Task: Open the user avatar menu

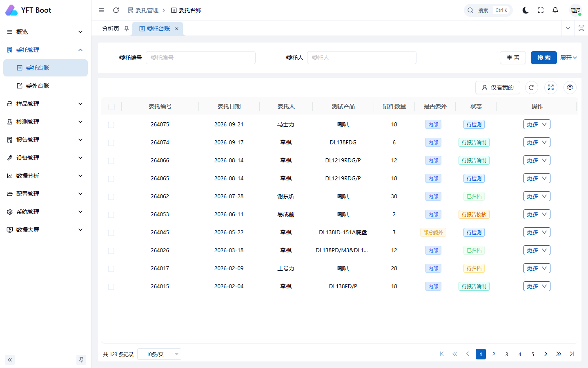Action: click(x=576, y=10)
